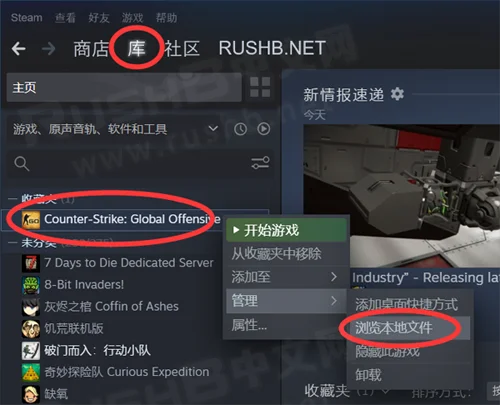Open the advanced filter sliders icon

[x=260, y=163]
